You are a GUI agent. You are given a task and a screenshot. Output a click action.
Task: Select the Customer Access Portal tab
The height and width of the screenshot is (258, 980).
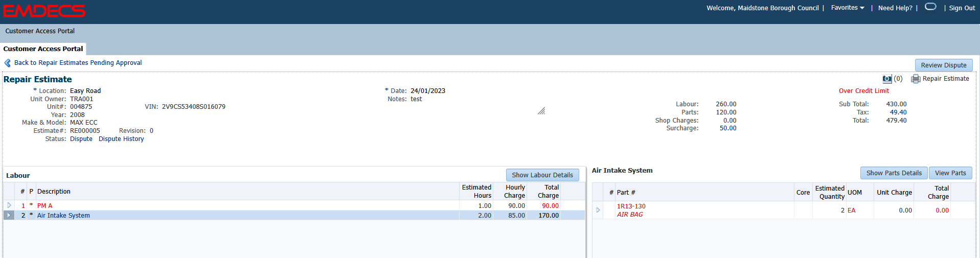tap(43, 49)
